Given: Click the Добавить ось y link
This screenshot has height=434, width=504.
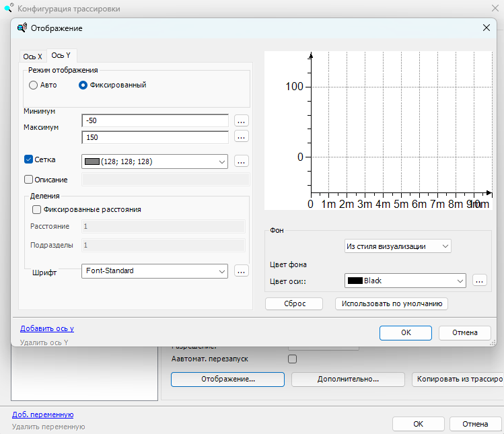Looking at the screenshot, I should coord(47,328).
